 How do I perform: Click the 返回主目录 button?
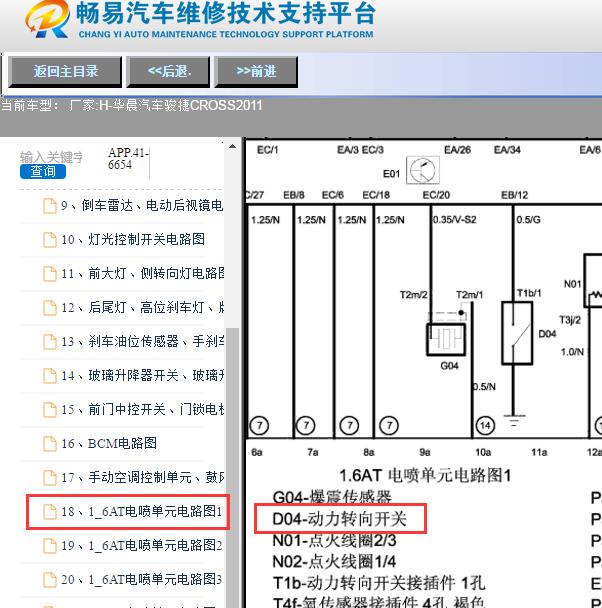tap(66, 71)
